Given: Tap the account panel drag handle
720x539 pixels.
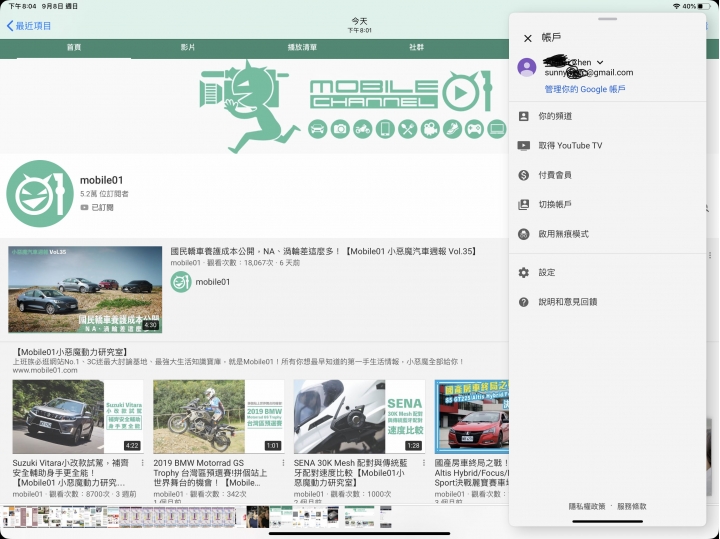Looking at the screenshot, I should [608, 19].
